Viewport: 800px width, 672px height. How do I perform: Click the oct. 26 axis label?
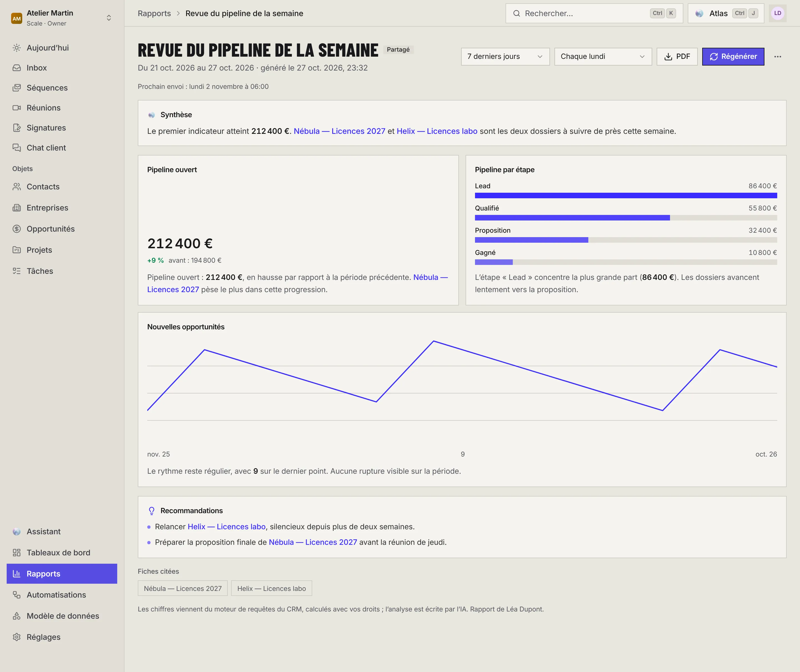[x=766, y=454]
